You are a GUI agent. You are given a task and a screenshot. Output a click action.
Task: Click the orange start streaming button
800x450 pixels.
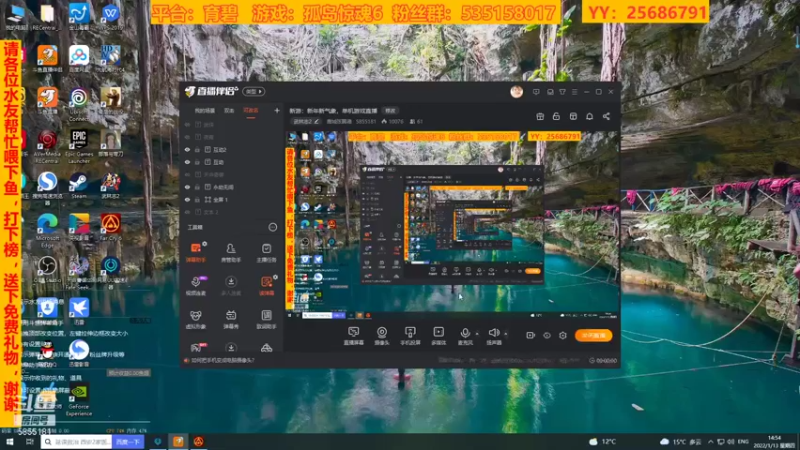[x=593, y=335]
